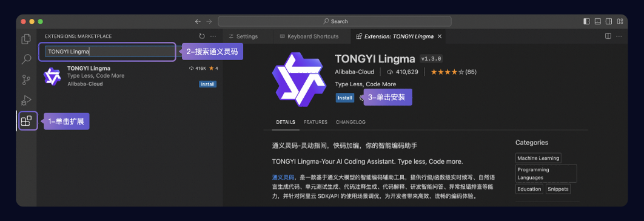644x221 pixels.
Task: Click TONGYI Lingma logo in search result
Action: pos(52,76)
